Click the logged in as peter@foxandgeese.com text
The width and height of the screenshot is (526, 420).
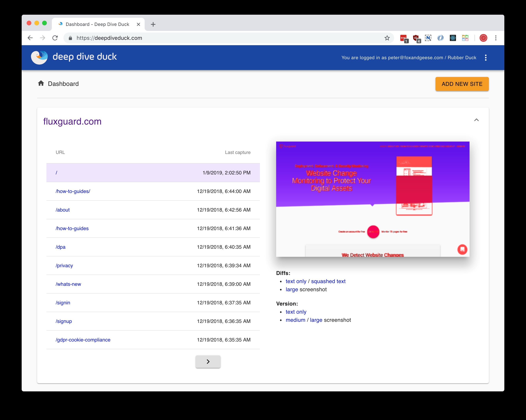pyautogui.click(x=409, y=58)
